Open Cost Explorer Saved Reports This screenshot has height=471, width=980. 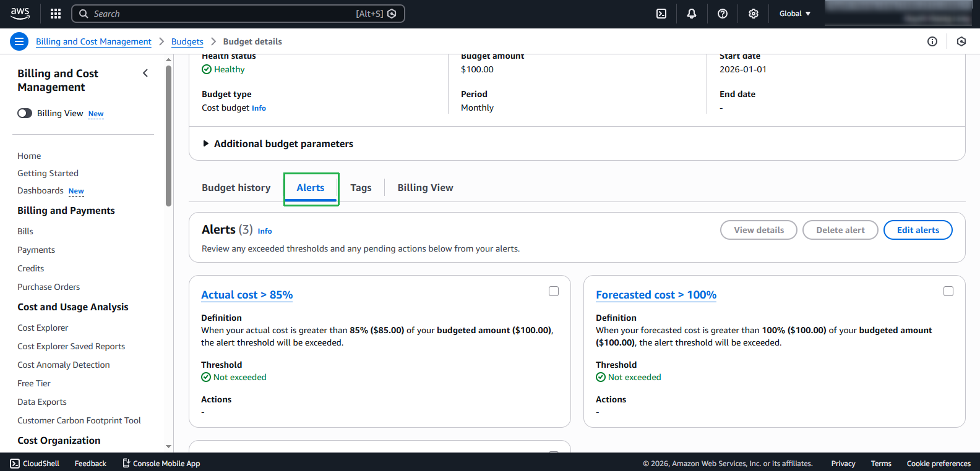point(71,346)
